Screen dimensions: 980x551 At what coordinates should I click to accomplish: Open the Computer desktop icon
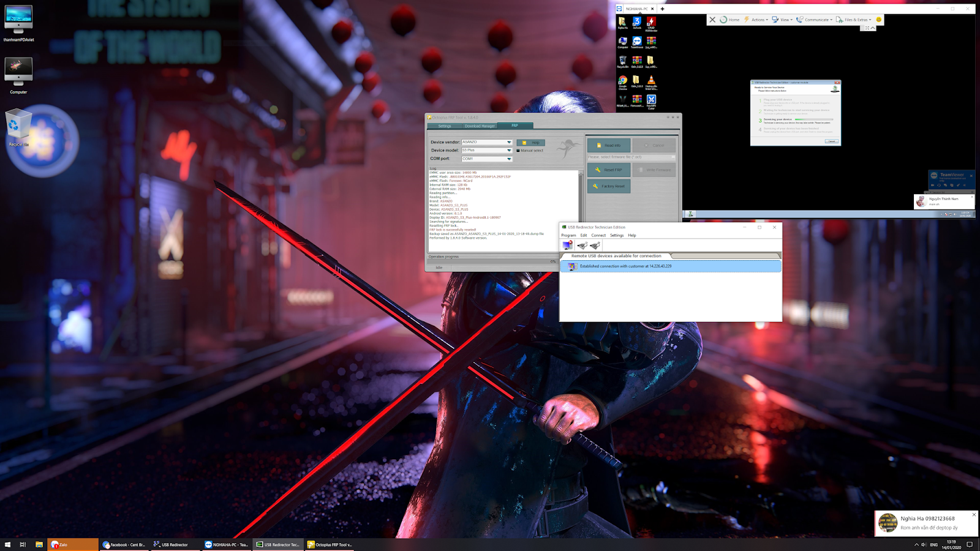[18, 75]
